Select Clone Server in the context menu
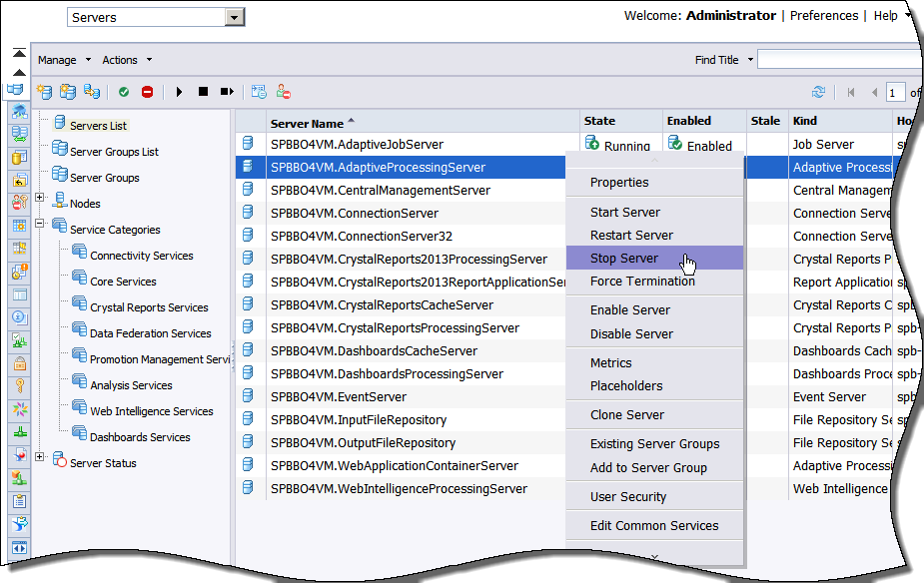The image size is (924, 583). [627, 414]
